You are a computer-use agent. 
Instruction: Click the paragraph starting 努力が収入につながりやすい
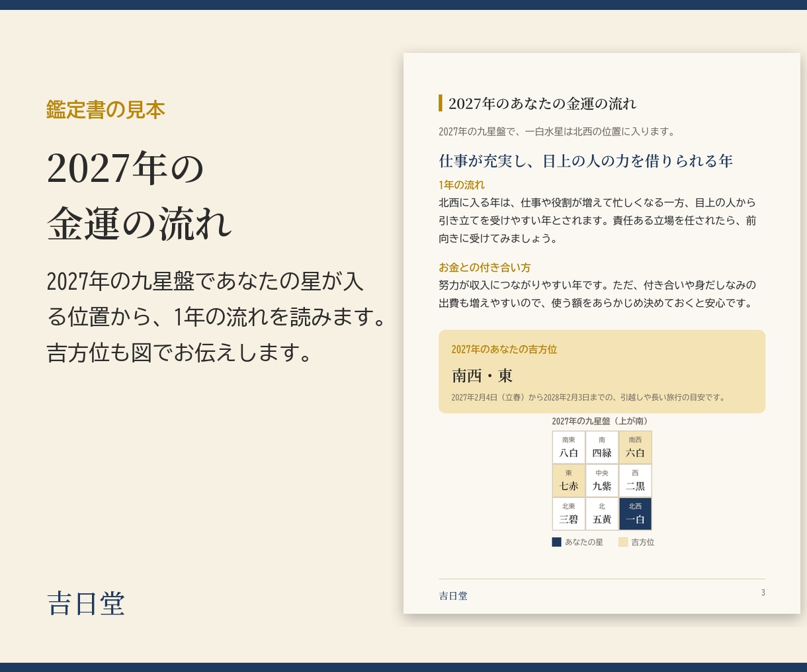pos(597,294)
